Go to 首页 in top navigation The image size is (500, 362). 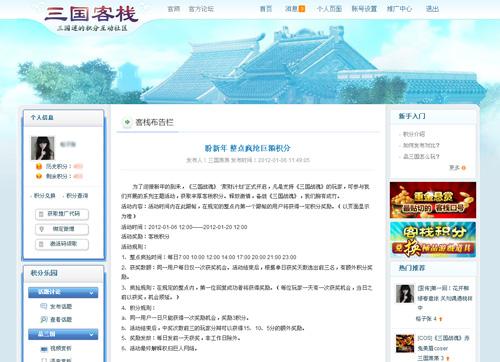(266, 9)
